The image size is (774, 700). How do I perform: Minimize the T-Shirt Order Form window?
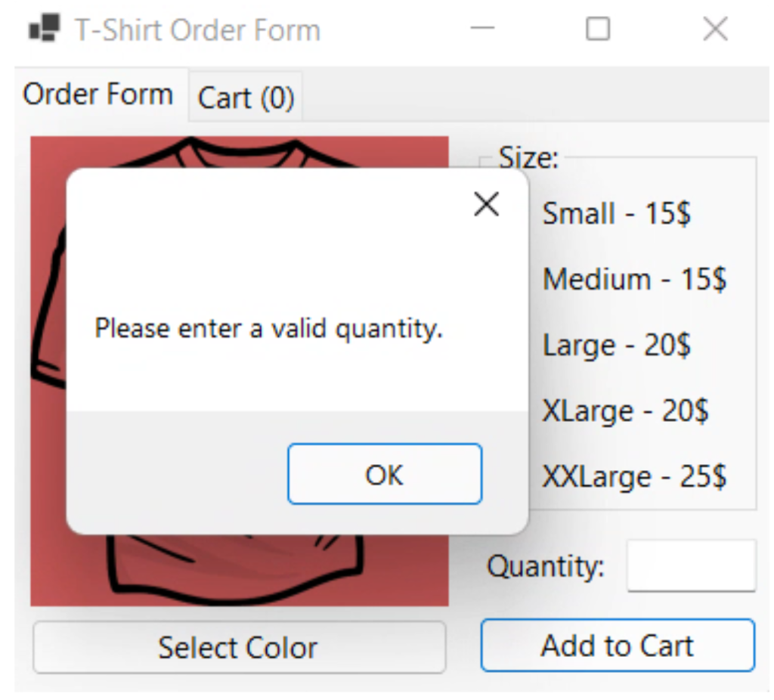pos(481,29)
